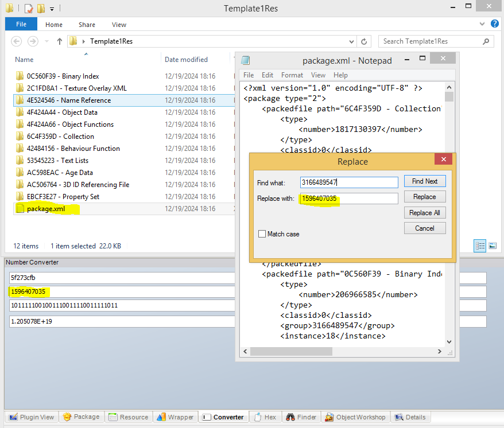Click Properties icon in title bar
This screenshot has height=428, width=504.
(x=29, y=9)
